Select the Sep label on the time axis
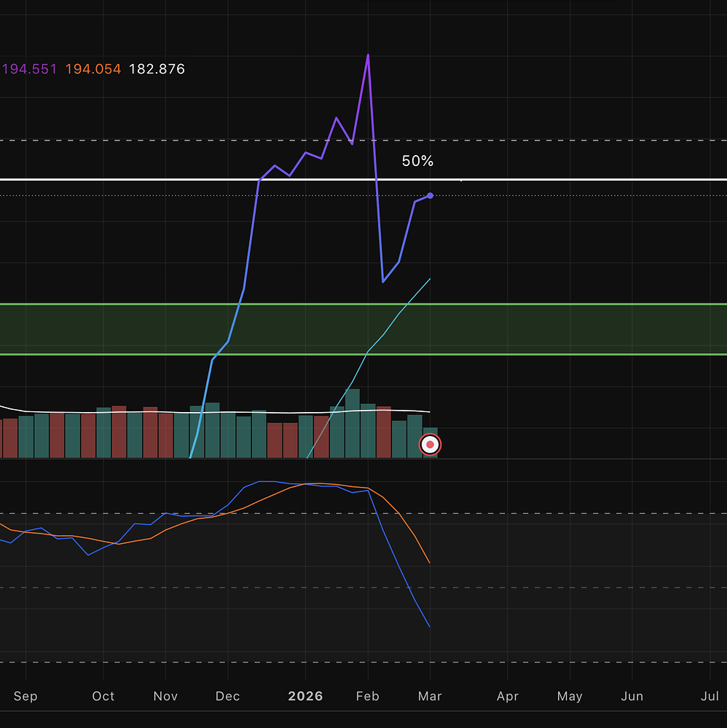This screenshot has width=727, height=728. click(25, 696)
